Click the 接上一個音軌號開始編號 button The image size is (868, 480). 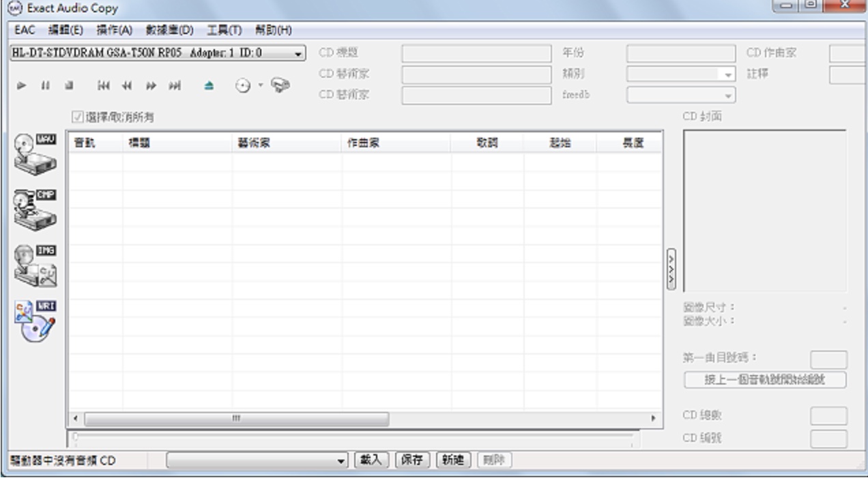(x=764, y=380)
